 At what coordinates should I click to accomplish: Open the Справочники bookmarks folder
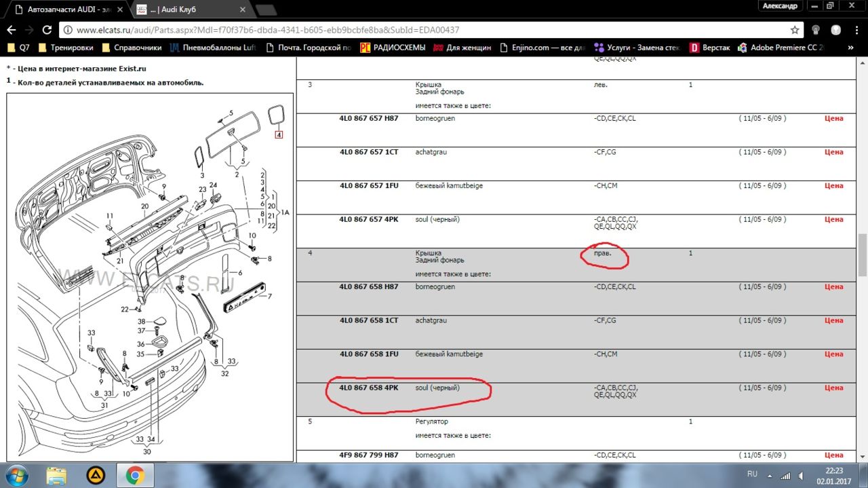click(132, 48)
